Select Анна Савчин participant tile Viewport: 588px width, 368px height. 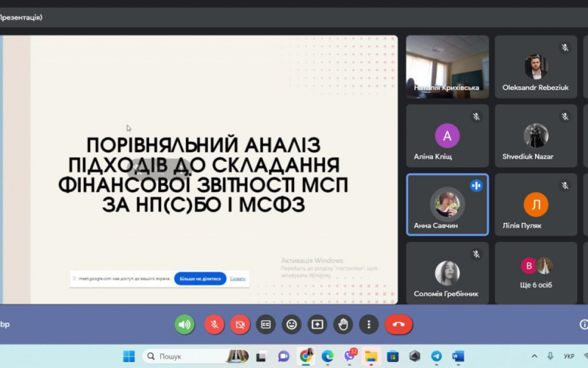pos(447,204)
